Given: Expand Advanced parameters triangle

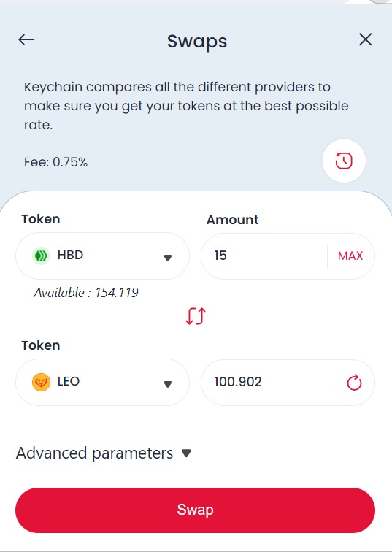Looking at the screenshot, I should click(x=186, y=453).
